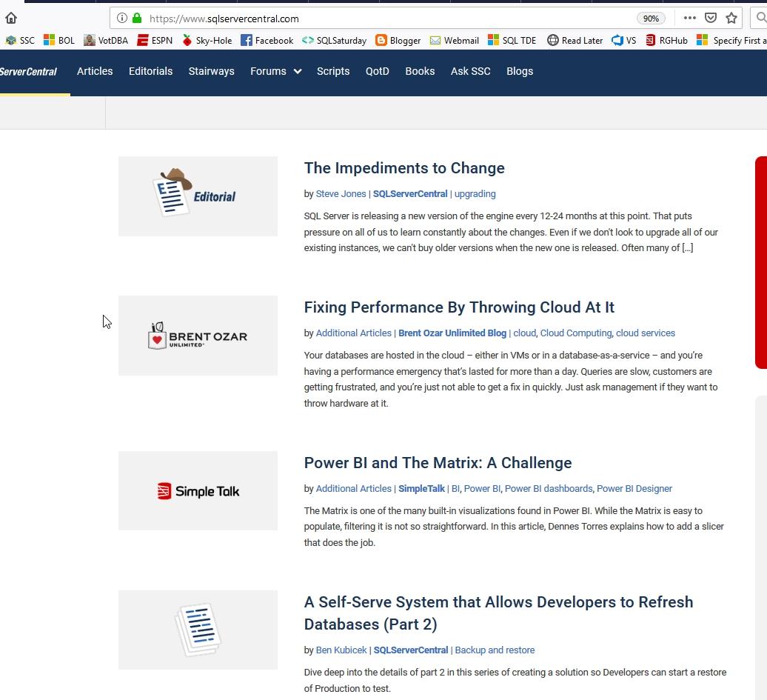
Task: Open the Blogger bookmark
Action: (x=398, y=40)
